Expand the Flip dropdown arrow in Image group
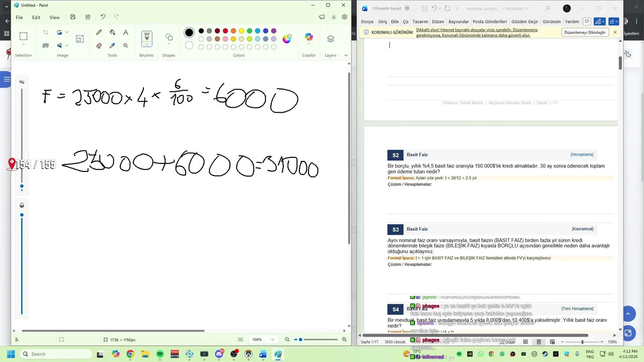The image size is (644, 362). coord(66,46)
